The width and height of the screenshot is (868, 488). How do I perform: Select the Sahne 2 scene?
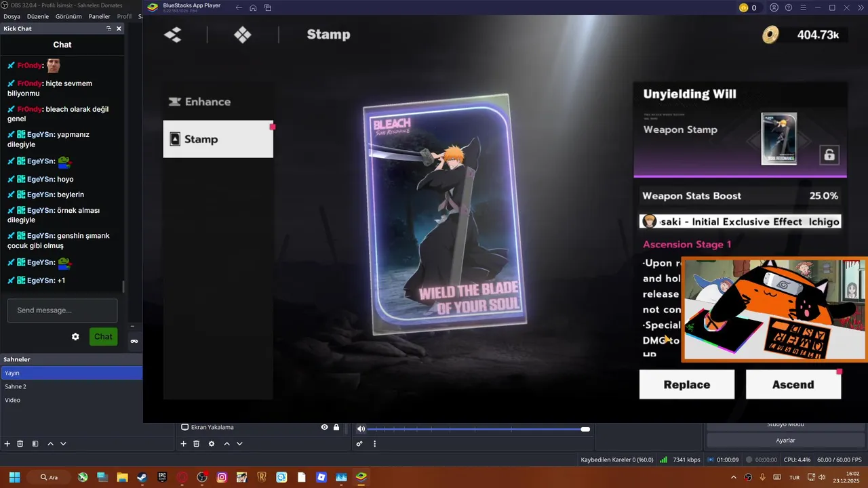71,386
